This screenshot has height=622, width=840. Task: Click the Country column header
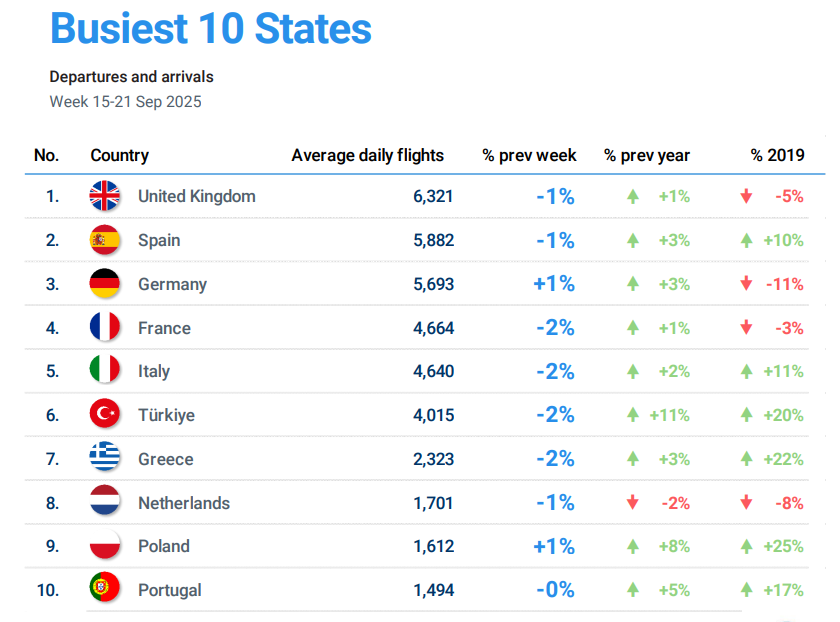click(x=119, y=155)
